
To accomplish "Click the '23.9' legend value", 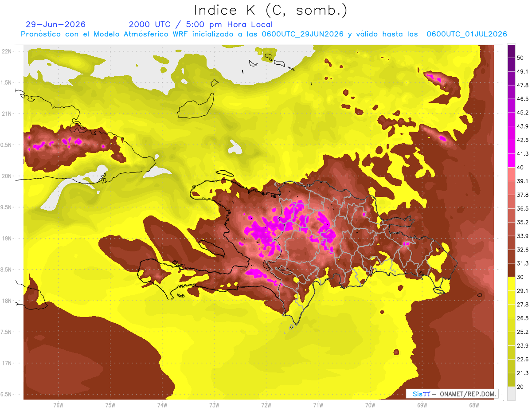I will [523, 346].
